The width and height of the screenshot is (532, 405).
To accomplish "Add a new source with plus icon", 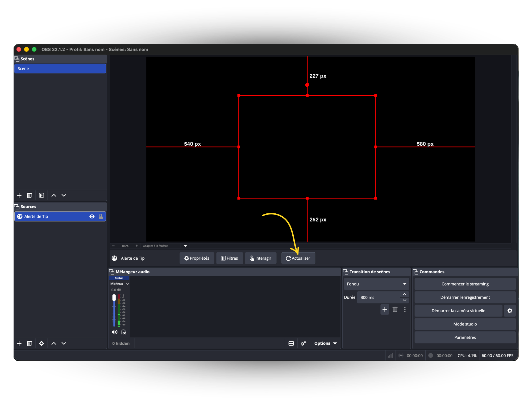I will coord(19,343).
